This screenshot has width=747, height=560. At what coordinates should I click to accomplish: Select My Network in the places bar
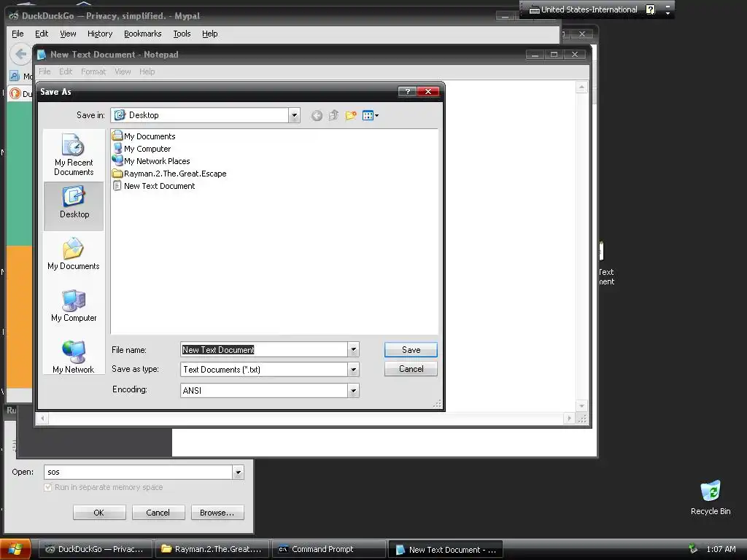tap(74, 357)
